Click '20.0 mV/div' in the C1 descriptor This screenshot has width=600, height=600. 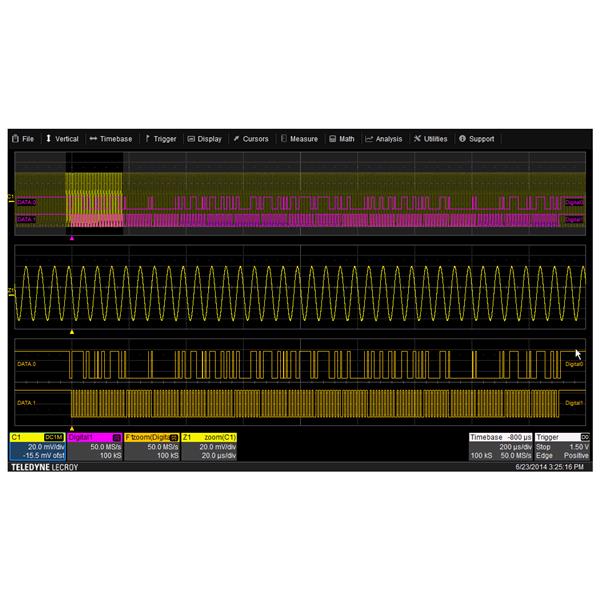[46, 447]
